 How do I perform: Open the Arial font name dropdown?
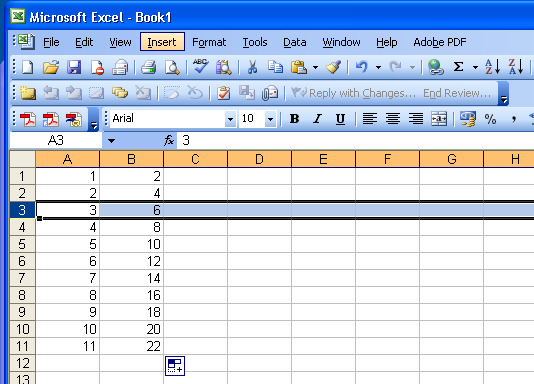tap(231, 119)
